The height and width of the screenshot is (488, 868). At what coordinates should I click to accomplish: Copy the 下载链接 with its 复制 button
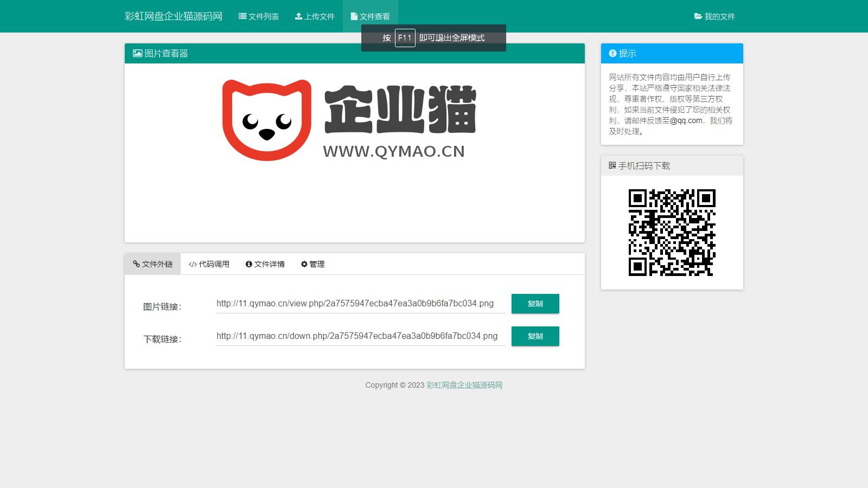pos(535,336)
